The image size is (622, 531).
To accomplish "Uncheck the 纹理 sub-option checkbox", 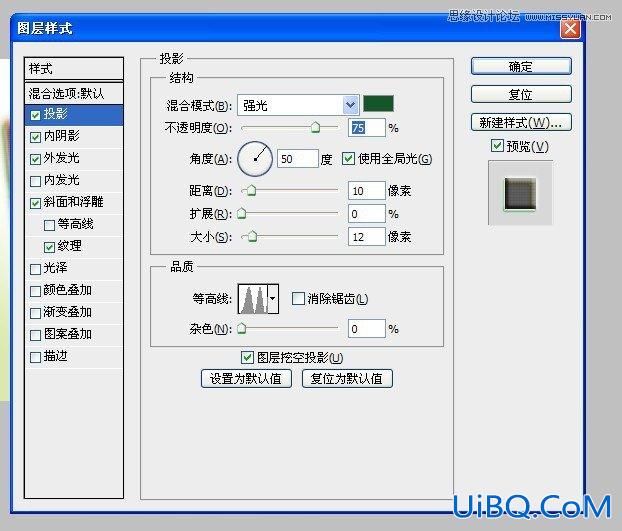I will tap(49, 247).
